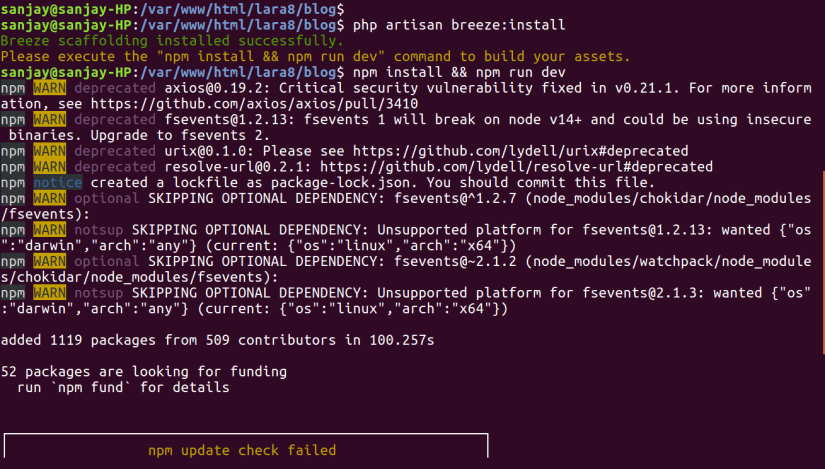Click the highlighted "notice" label
This screenshot has height=469, width=825.
pyautogui.click(x=57, y=183)
